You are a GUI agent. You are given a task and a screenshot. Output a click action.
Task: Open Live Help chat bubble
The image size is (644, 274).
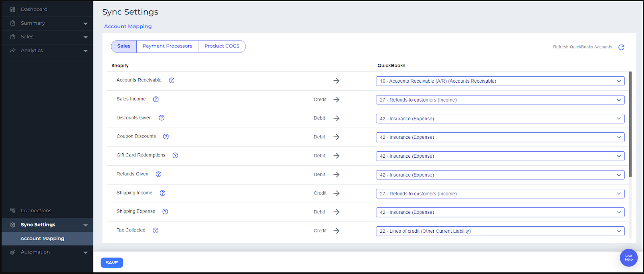coord(628,258)
